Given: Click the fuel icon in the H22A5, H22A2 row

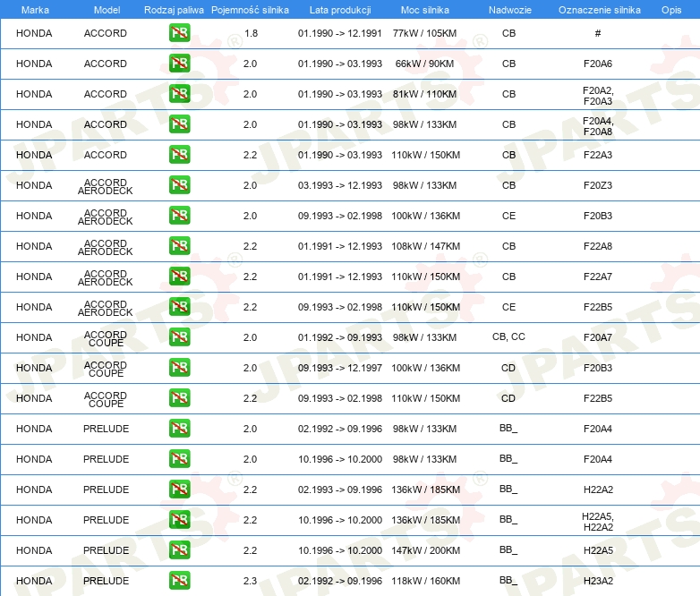Looking at the screenshot, I should [x=179, y=519].
